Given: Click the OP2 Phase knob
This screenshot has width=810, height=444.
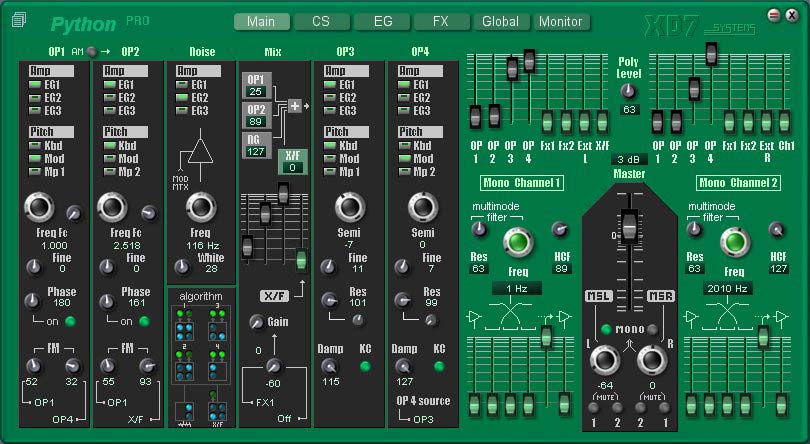Looking at the screenshot, I should click(107, 302).
